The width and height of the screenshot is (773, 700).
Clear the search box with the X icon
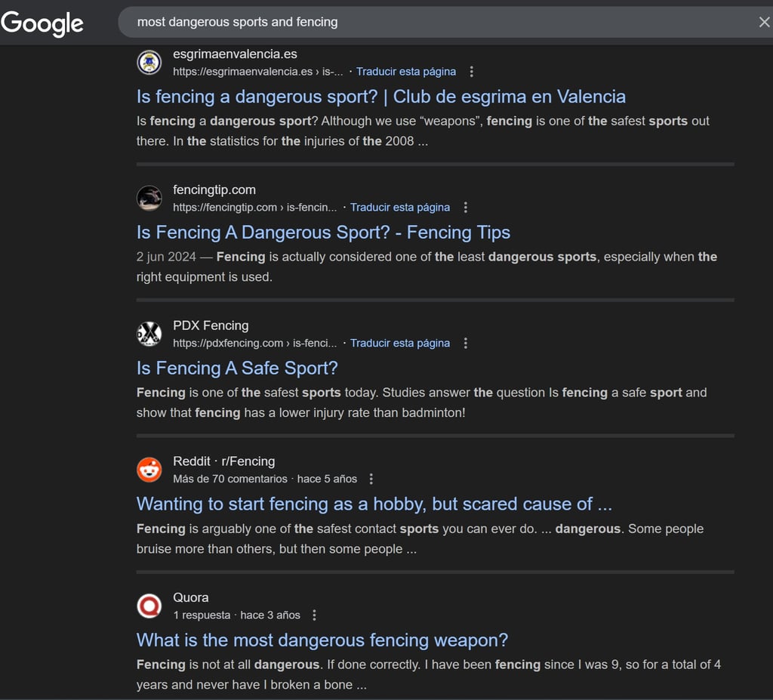pyautogui.click(x=764, y=22)
